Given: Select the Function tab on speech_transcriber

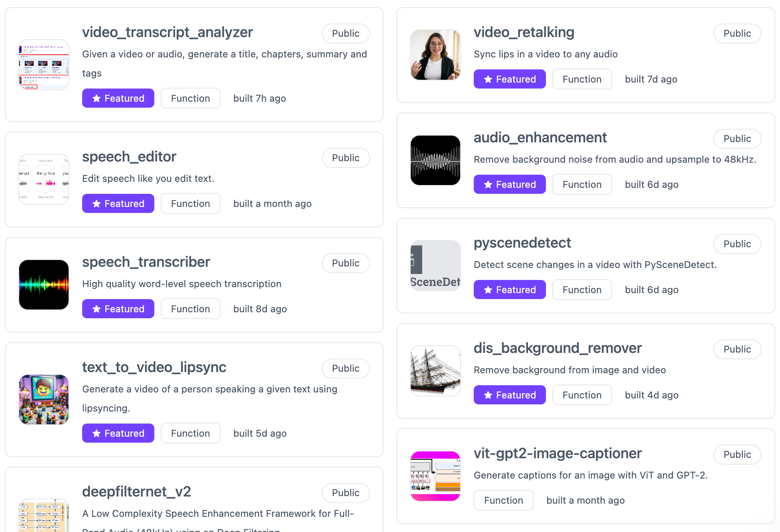Looking at the screenshot, I should tap(190, 309).
